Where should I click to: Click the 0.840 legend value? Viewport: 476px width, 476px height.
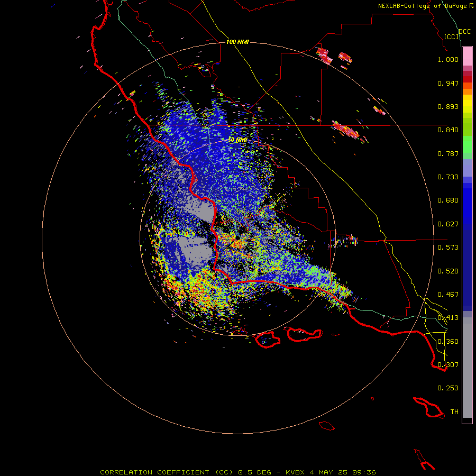tap(448, 130)
